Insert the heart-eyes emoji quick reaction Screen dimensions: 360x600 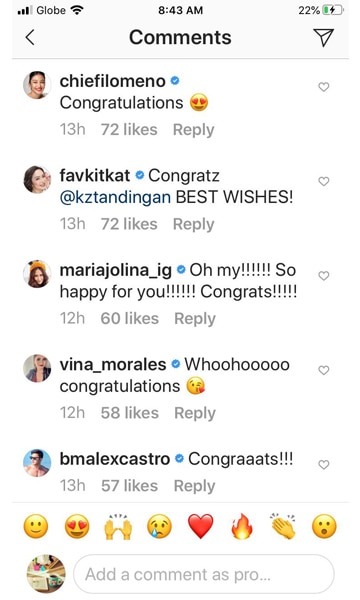tap(77, 526)
